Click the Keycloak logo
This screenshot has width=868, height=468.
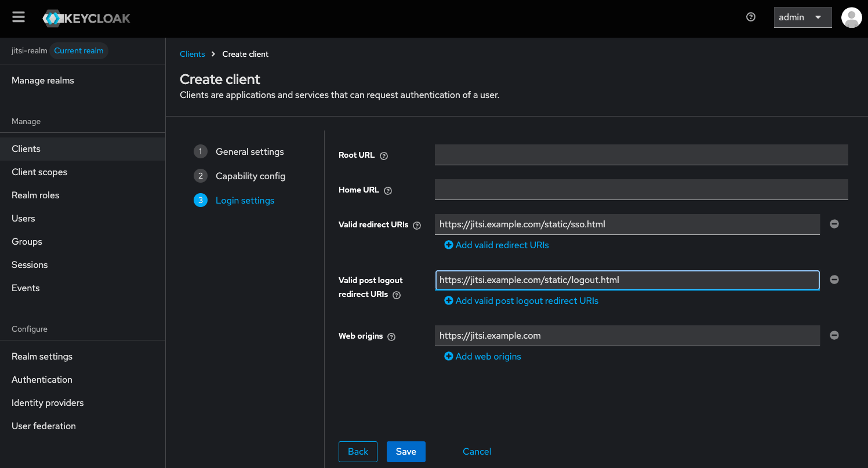point(86,17)
